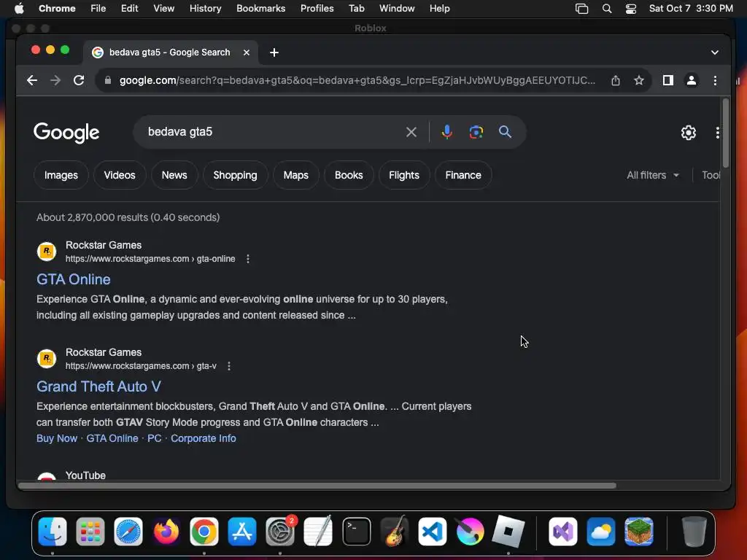Open more options for the GTA Online result
747x560 pixels.
pos(248,259)
